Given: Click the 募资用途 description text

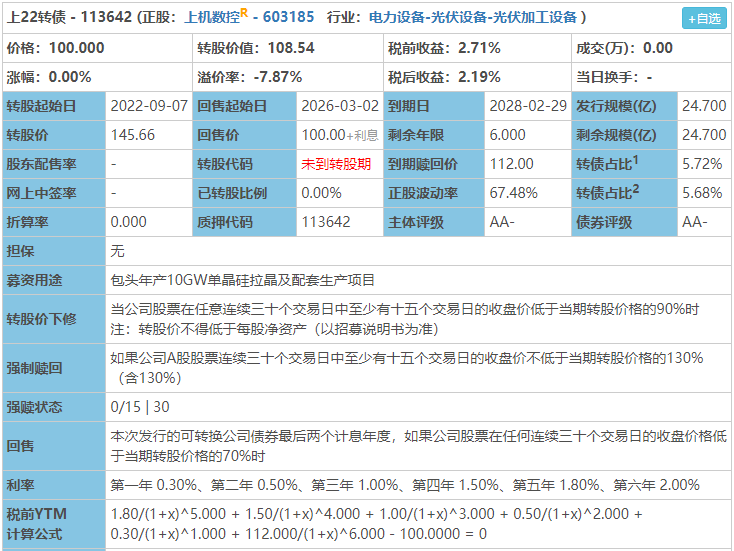Looking at the screenshot, I should click(x=242, y=280).
